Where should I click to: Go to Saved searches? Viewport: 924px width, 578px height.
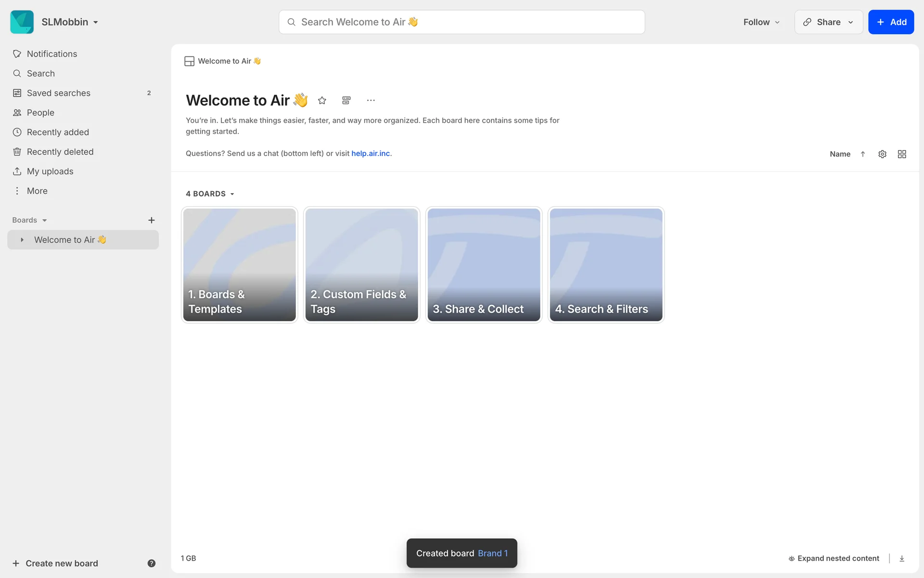click(x=59, y=93)
